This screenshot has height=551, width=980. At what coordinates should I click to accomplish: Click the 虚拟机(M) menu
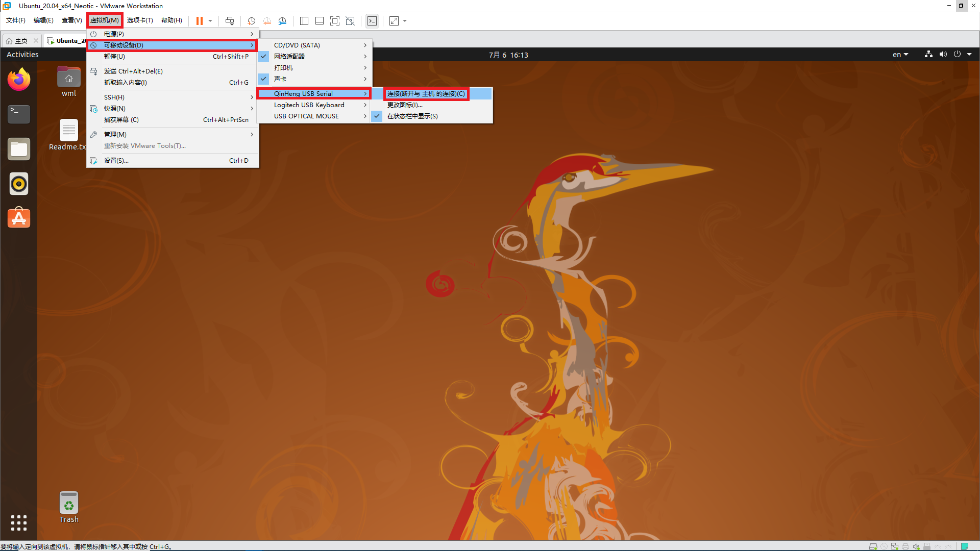point(105,20)
